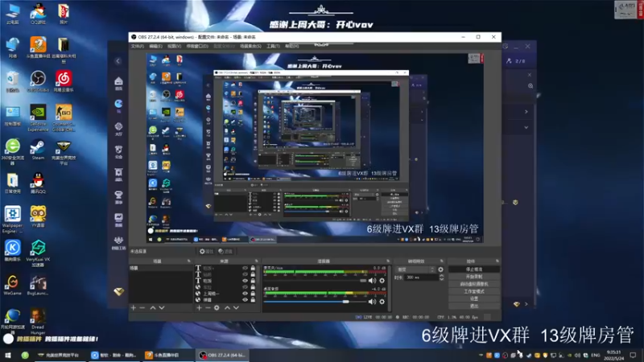Click the add source plus icon
Screen dimensions: 644x362
[x=199, y=307]
